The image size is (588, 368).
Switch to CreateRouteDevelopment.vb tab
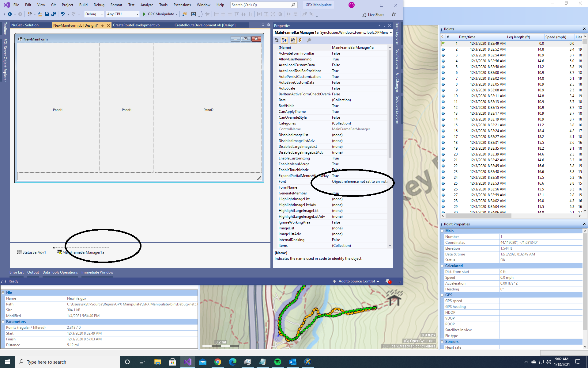click(136, 25)
